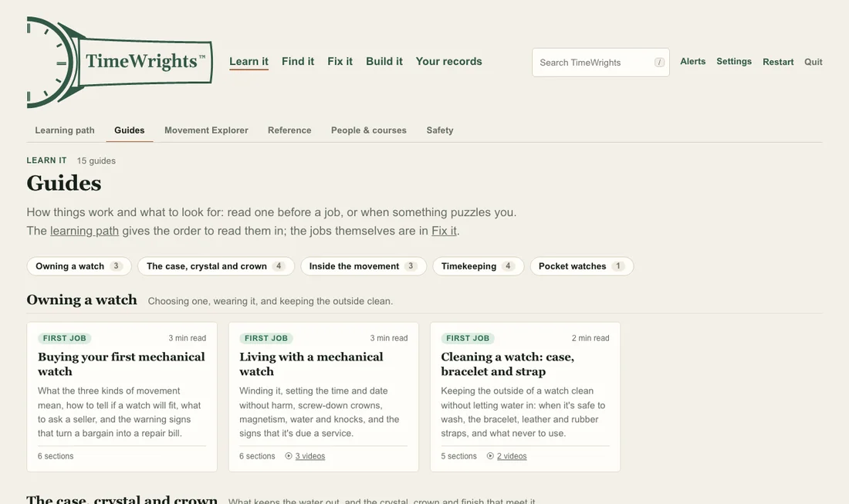Follow the learning path text link
Viewport: 849px width, 504px height.
click(x=84, y=231)
